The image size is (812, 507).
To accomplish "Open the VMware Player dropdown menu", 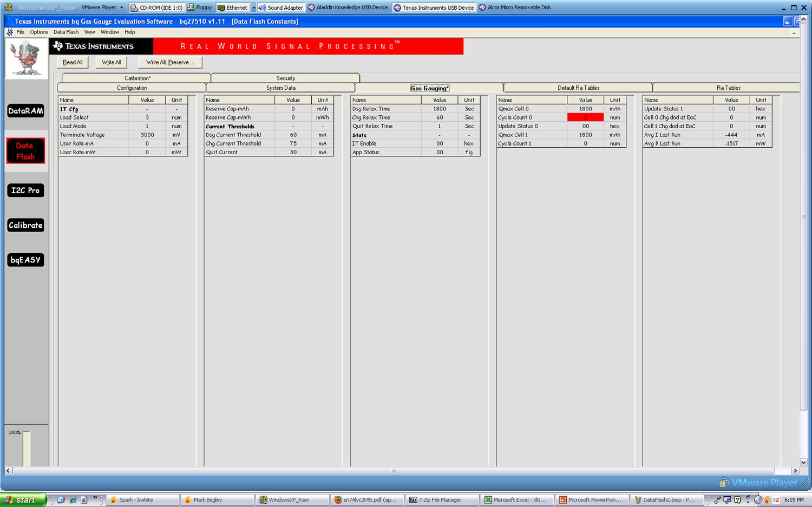I will pyautogui.click(x=102, y=8).
